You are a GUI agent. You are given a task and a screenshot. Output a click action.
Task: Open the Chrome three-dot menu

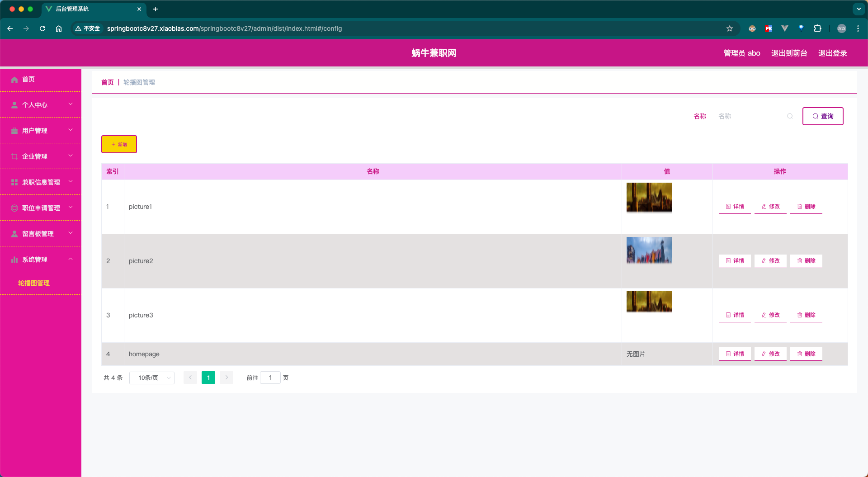pyautogui.click(x=858, y=28)
